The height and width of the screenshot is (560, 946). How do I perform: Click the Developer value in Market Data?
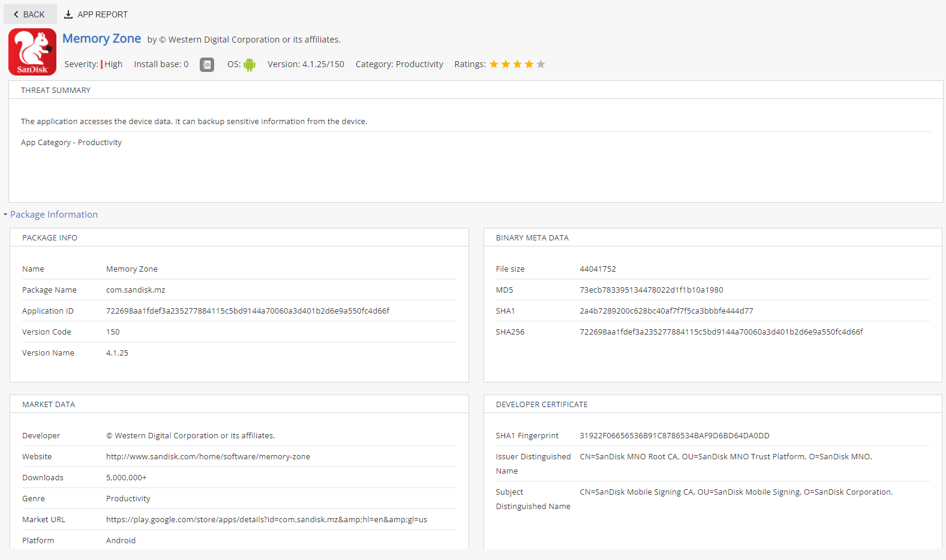191,436
